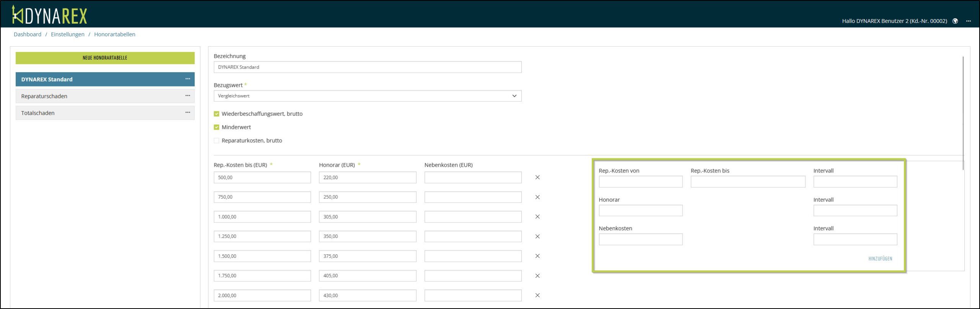This screenshot has width=980, height=309.
Task: Open Einstellungen breadcrumb link
Action: pyautogui.click(x=68, y=34)
